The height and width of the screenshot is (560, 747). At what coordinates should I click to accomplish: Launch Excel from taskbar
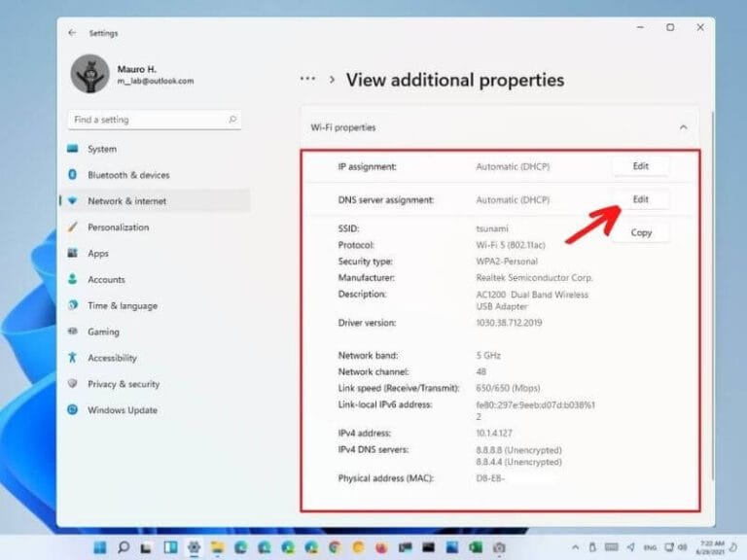[x=476, y=547]
